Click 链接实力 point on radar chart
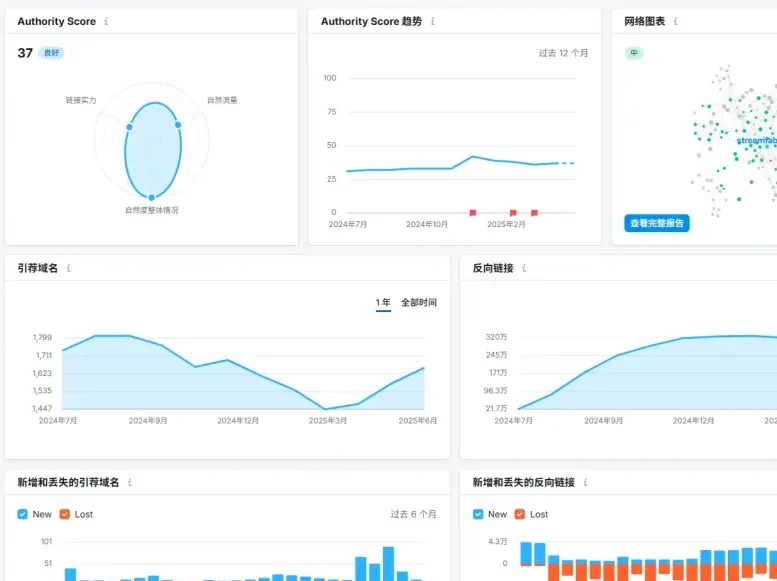777x581 pixels. point(129,127)
